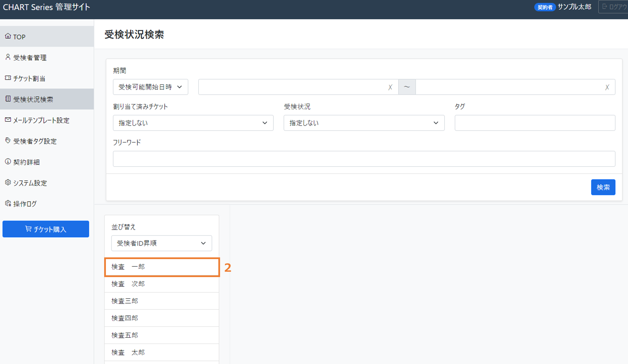Click the サンプル太郎 user name
Screen dimensions: 628x364
[574, 7]
